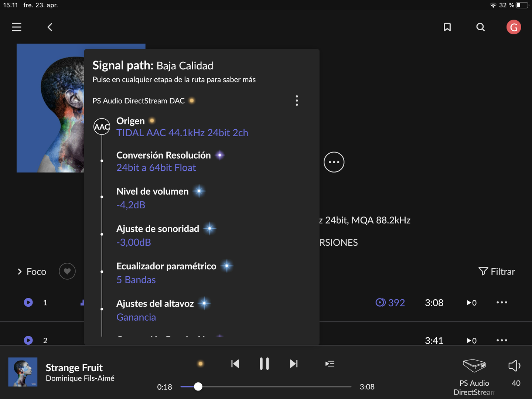Select the 5 Bandas equalizer stage

click(136, 280)
